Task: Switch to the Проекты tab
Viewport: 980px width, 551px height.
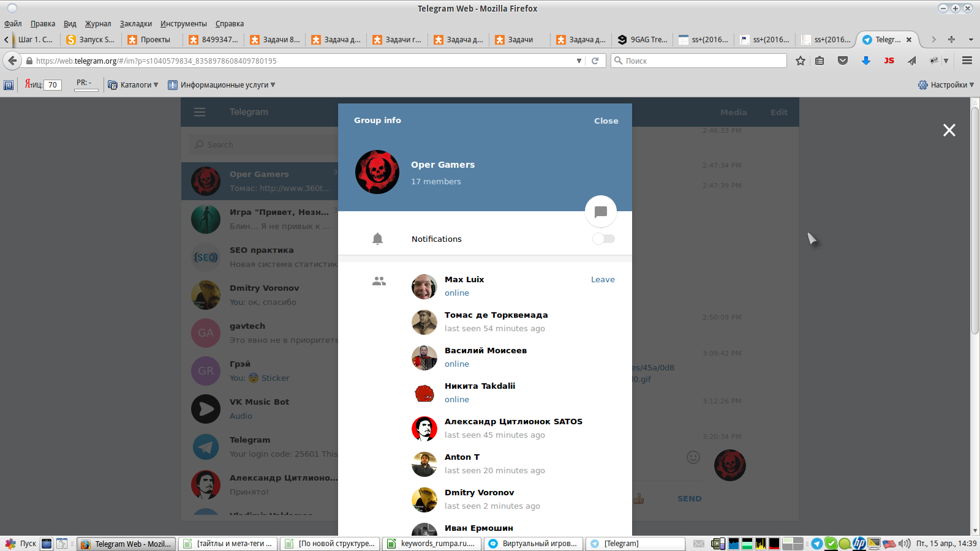Action: (152, 40)
